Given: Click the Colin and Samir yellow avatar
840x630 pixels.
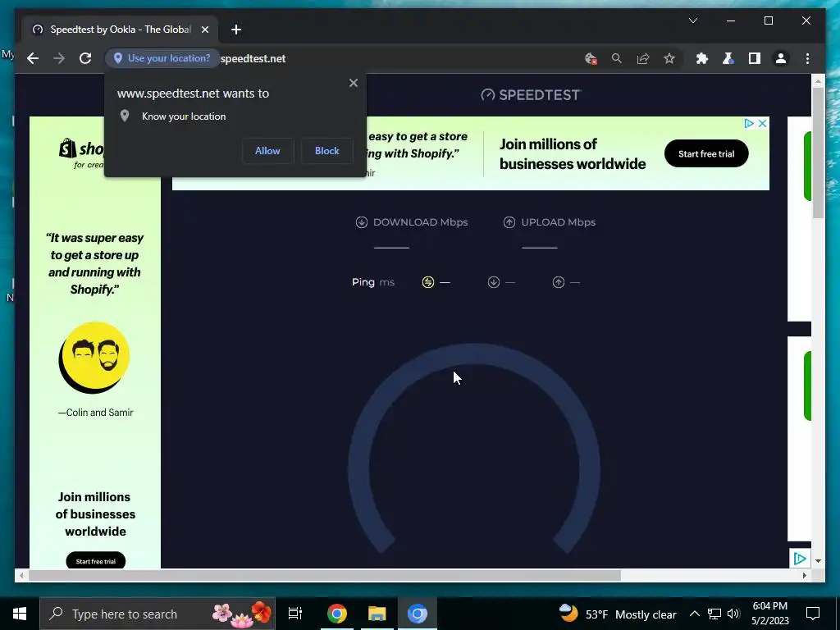Looking at the screenshot, I should (94, 358).
